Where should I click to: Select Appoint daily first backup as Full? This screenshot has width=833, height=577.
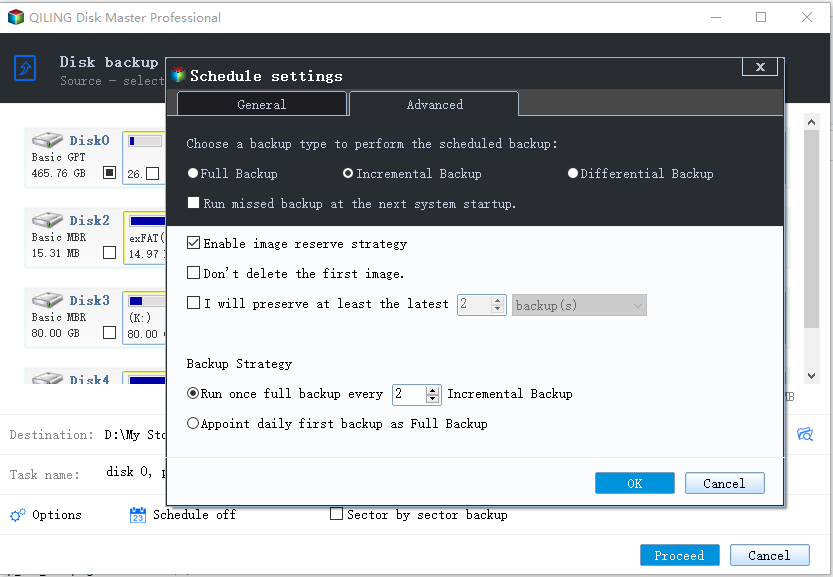(193, 423)
